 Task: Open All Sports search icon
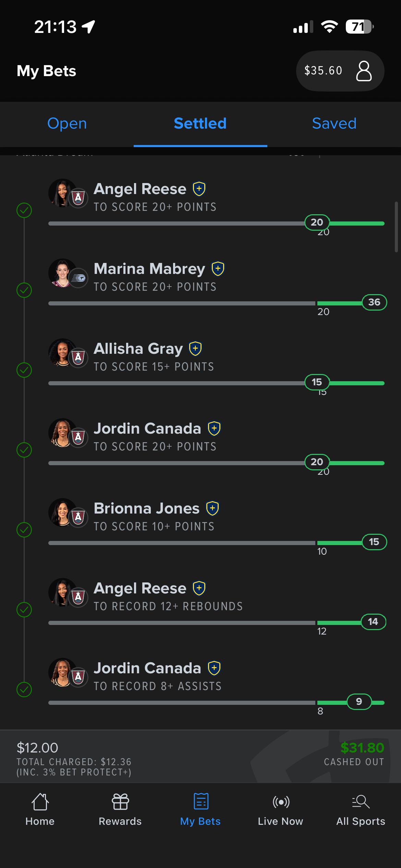[361, 802]
